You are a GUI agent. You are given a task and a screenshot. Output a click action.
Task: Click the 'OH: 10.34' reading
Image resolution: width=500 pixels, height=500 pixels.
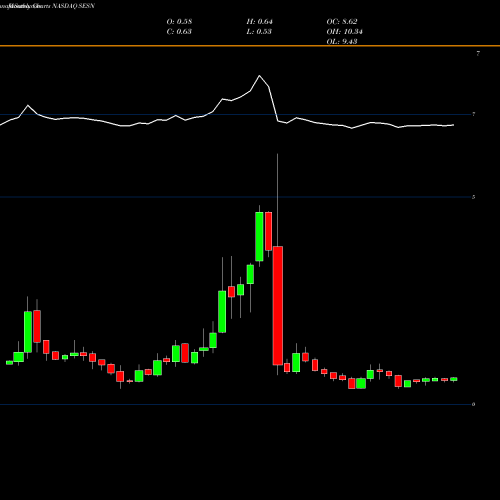point(345,32)
